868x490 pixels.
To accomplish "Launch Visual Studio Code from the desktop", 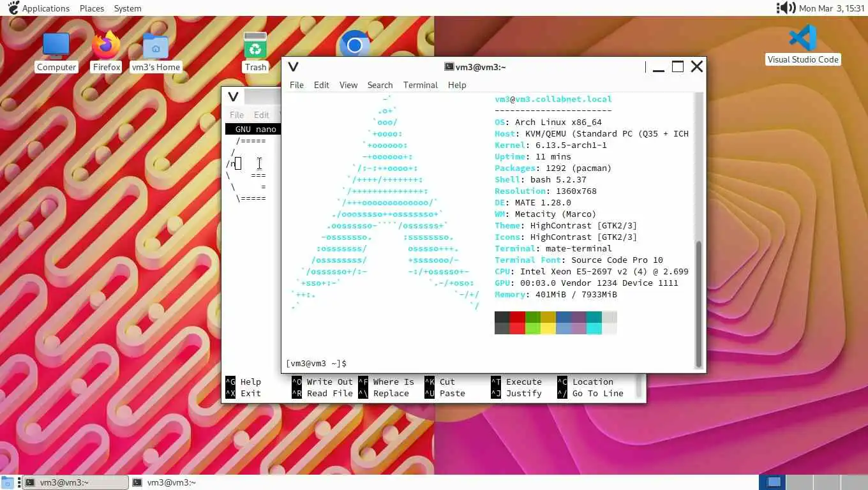I will (x=803, y=45).
